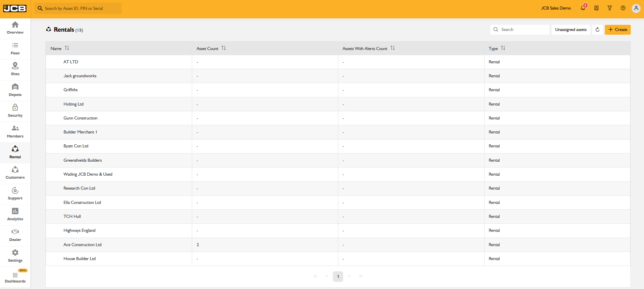Open Security from the sidebar
The height and width of the screenshot is (289, 644).
click(x=15, y=111)
